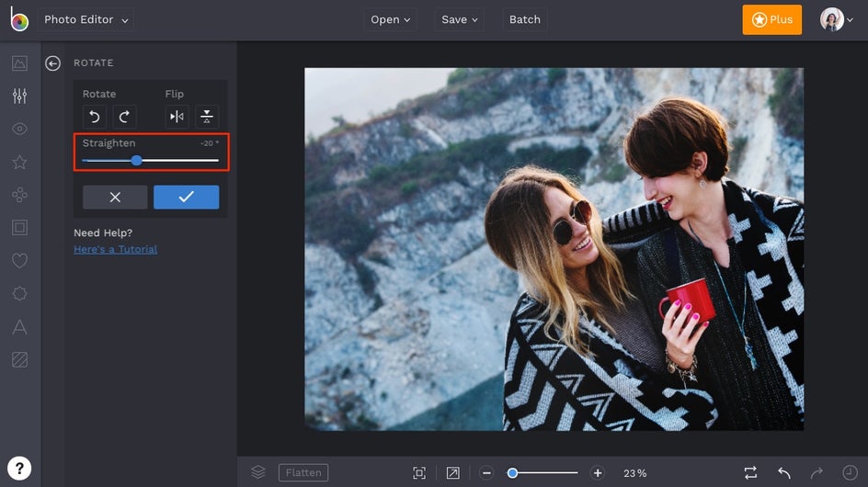Open the Text letter A icon
Viewport: 868px width, 487px height.
pos(19,327)
